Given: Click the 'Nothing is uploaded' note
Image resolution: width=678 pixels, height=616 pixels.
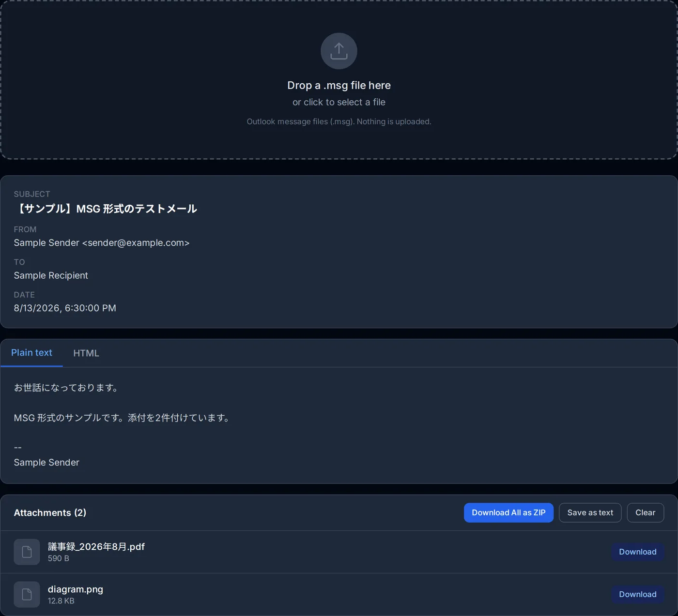Looking at the screenshot, I should tap(394, 121).
